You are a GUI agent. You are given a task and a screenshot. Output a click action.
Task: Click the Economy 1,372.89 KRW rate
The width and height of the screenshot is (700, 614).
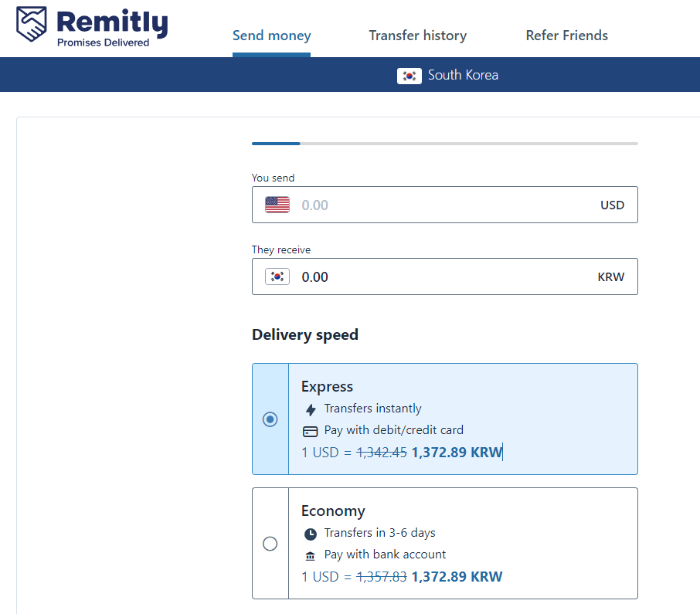(457, 577)
